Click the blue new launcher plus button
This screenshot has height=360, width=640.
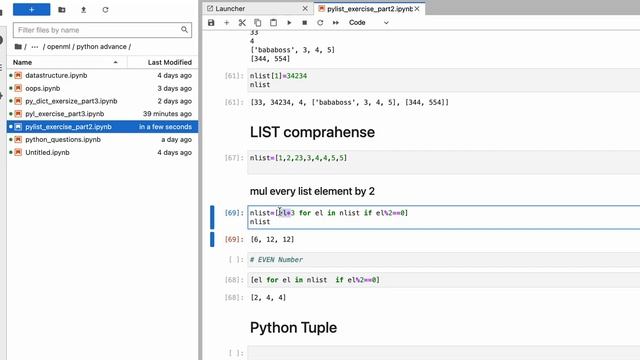pyautogui.click(x=31, y=9)
